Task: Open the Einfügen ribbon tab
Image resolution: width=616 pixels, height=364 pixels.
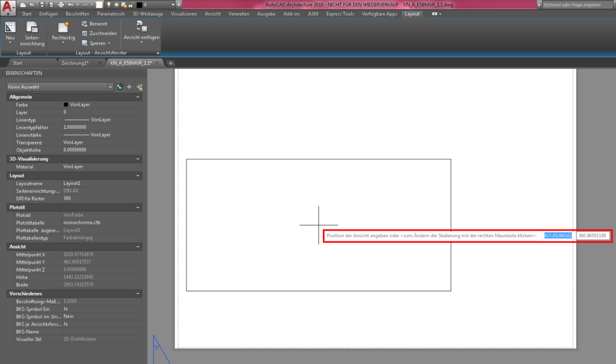Action: coord(48,14)
